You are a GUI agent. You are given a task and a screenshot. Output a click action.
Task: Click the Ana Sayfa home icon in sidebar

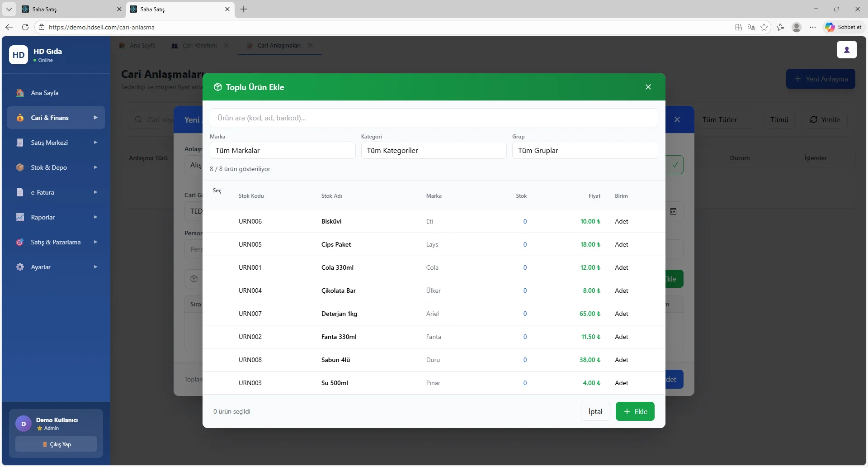tap(20, 93)
